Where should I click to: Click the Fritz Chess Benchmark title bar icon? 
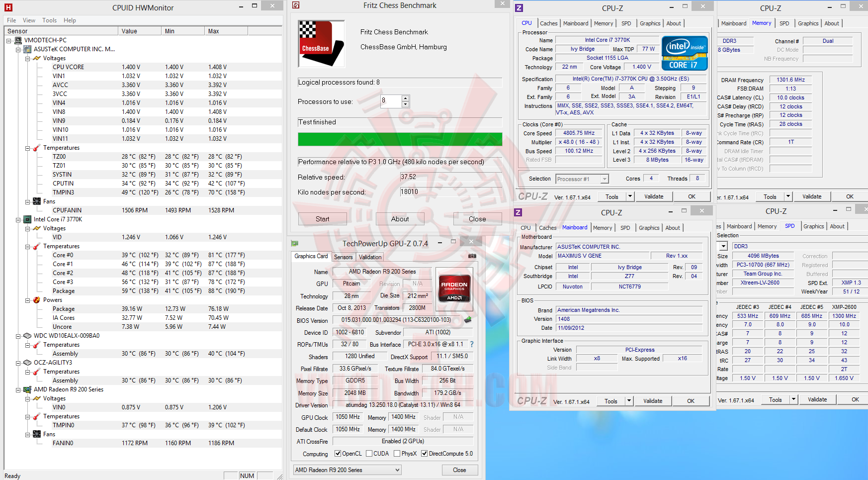(x=296, y=5)
